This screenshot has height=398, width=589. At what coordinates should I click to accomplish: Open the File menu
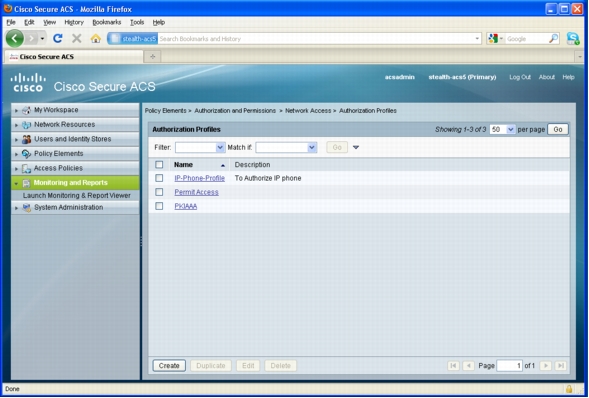(11, 22)
